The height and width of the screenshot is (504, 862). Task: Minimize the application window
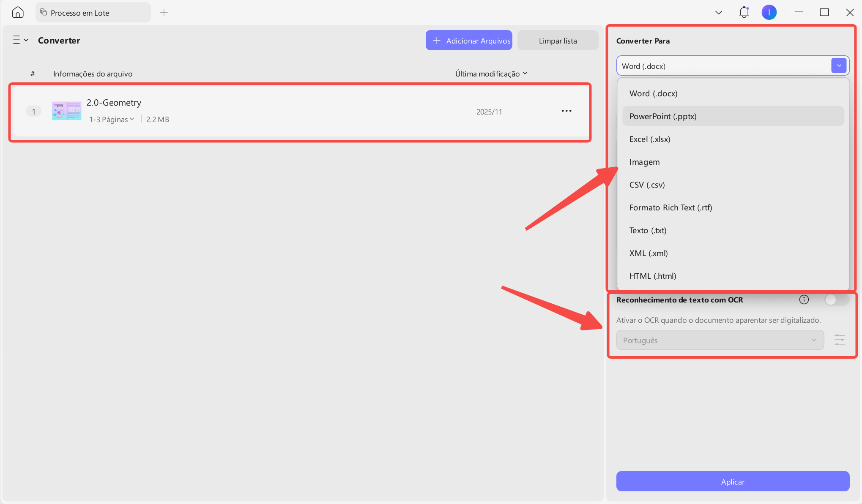(799, 12)
